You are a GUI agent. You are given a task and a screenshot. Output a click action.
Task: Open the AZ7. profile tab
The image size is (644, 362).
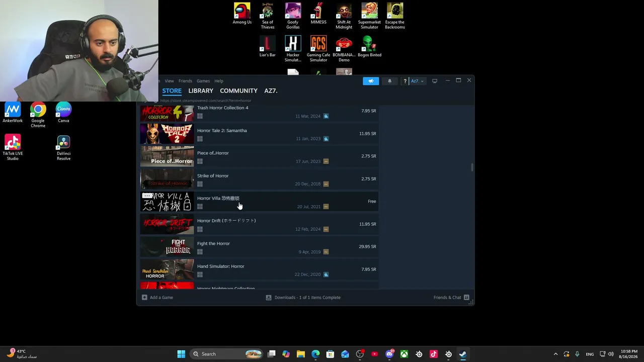pos(271,91)
